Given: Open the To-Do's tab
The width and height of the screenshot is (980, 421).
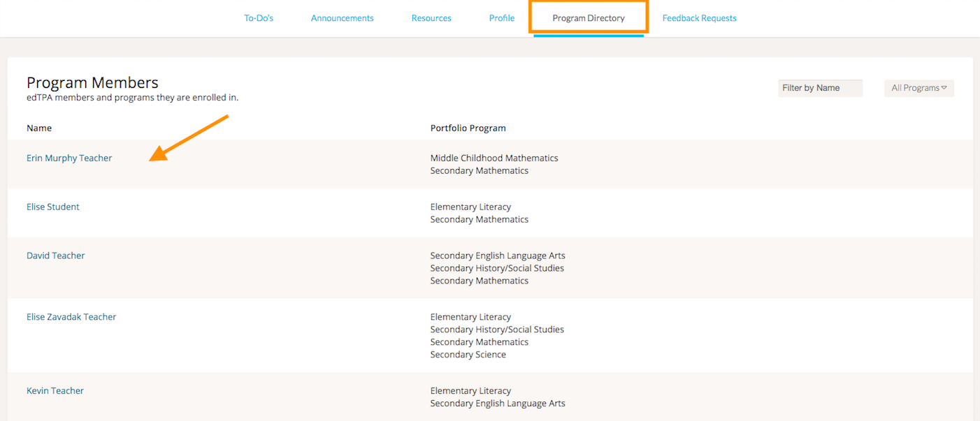Looking at the screenshot, I should [x=259, y=18].
